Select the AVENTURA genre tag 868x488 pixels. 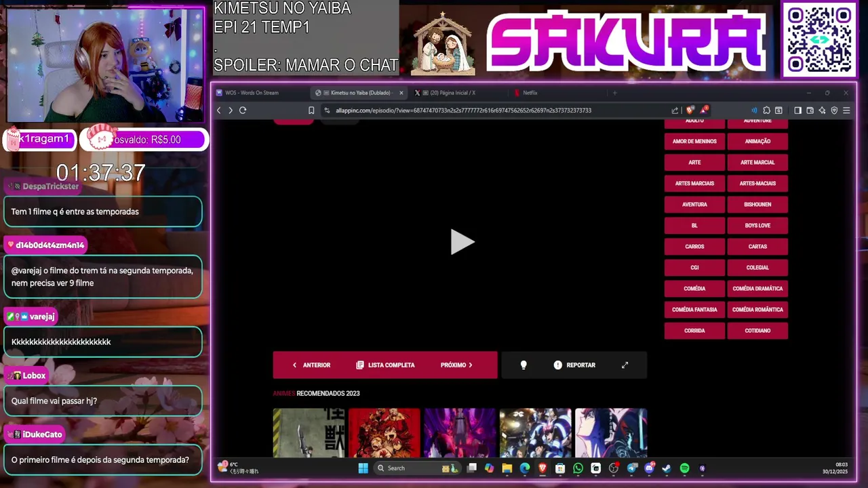tap(694, 205)
